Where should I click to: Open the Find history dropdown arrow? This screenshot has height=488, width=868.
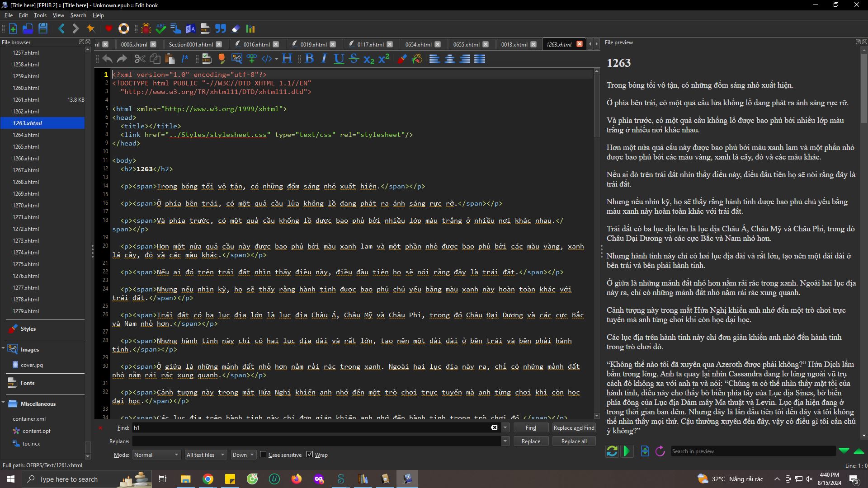[x=505, y=427]
